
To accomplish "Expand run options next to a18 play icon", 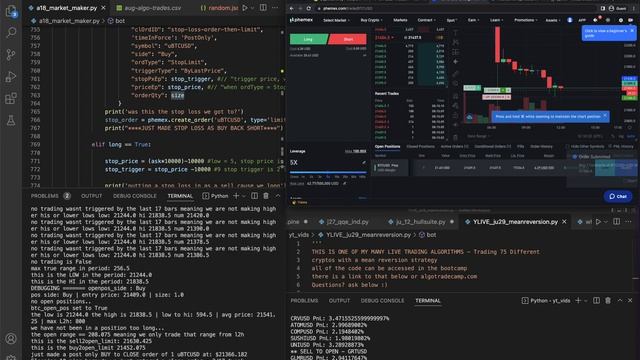I will click(x=252, y=8).
